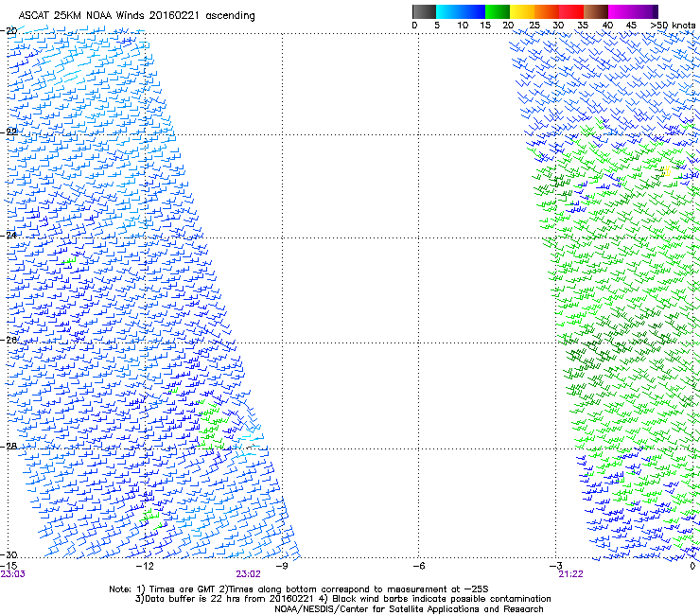Click the red 30-35 knots color swatch

[x=571, y=11]
